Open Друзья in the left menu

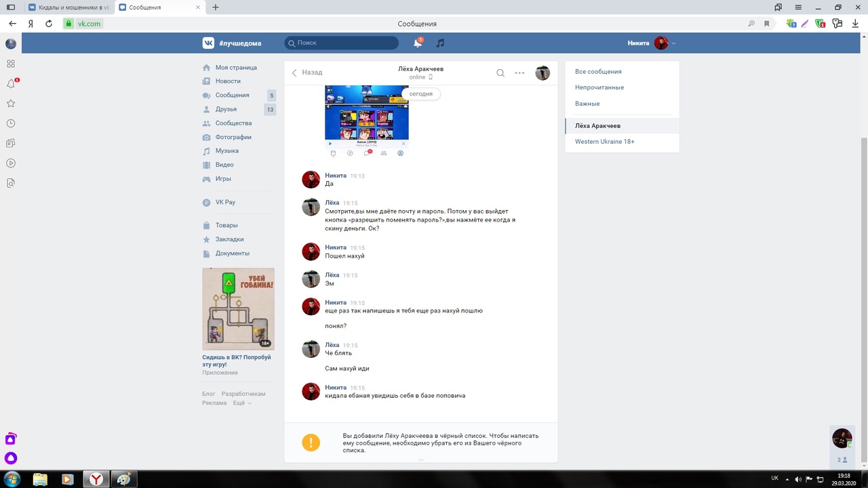pyautogui.click(x=226, y=109)
